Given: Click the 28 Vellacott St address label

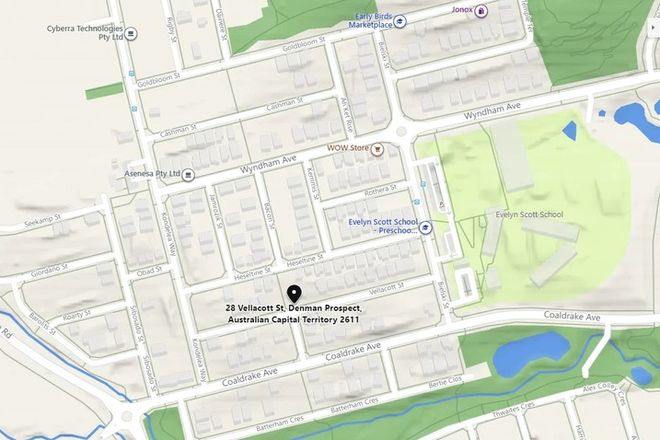Looking at the screenshot, I should pos(293,314).
